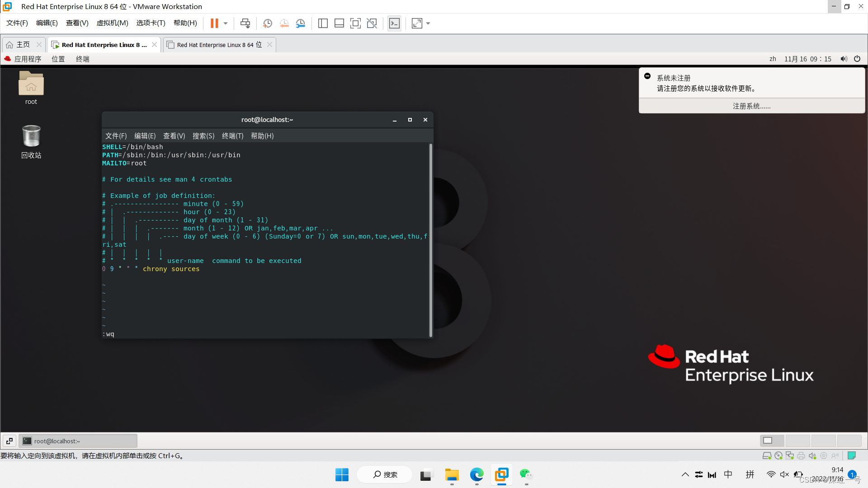Enter VMware full screen mode icon

356,23
